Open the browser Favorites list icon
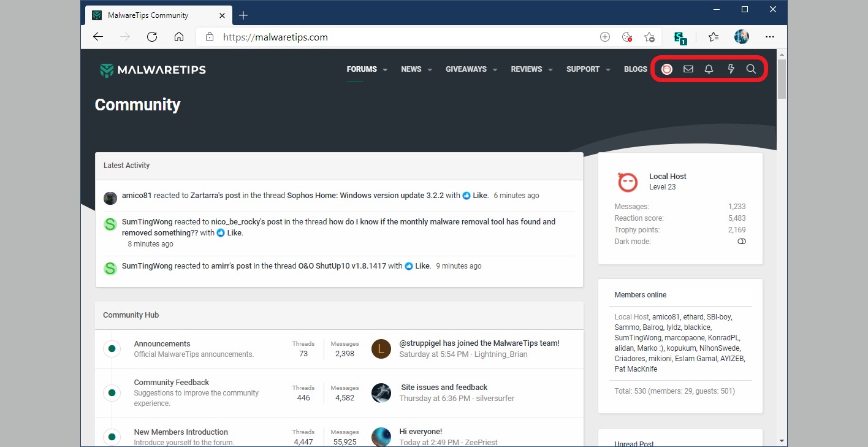The width and height of the screenshot is (868, 447). 714,37
